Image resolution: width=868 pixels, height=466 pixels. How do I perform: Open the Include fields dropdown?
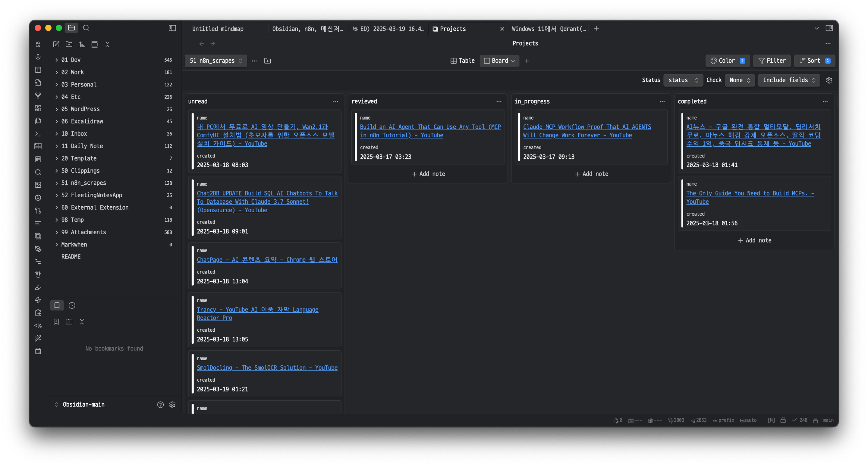[x=788, y=80]
